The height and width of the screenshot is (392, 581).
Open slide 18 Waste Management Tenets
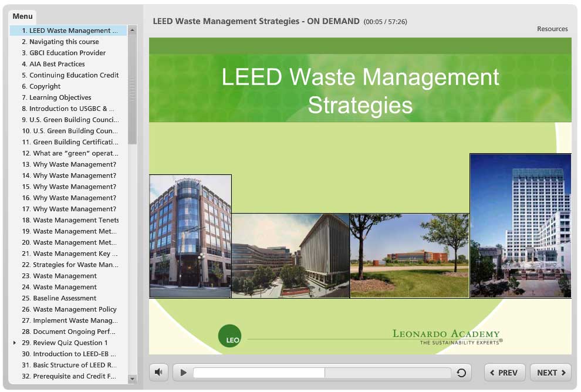(68, 220)
